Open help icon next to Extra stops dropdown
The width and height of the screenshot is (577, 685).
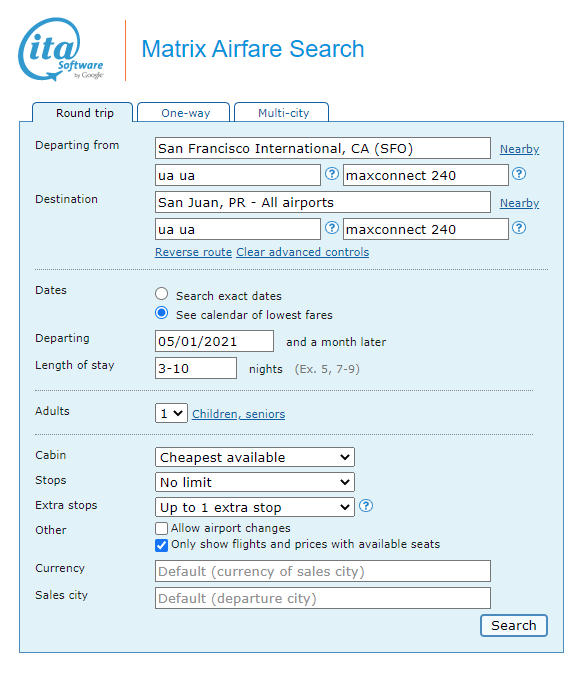[366, 506]
